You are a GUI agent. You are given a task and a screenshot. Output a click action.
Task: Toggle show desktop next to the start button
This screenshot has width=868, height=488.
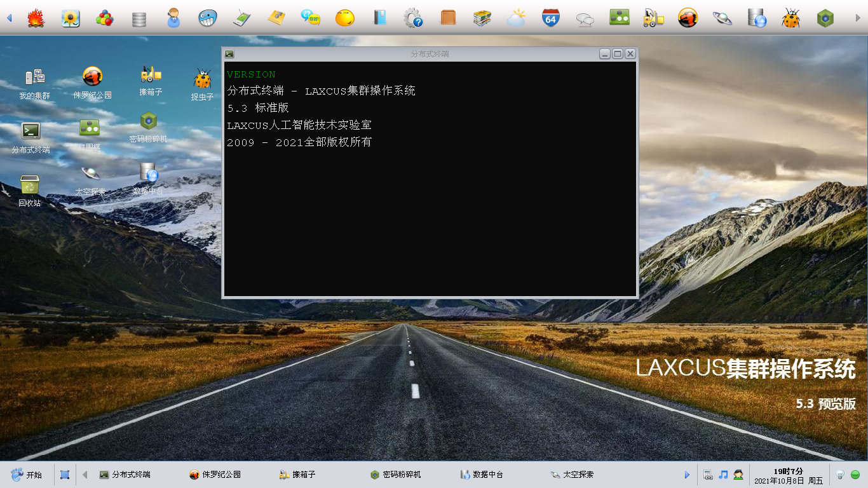click(x=64, y=474)
